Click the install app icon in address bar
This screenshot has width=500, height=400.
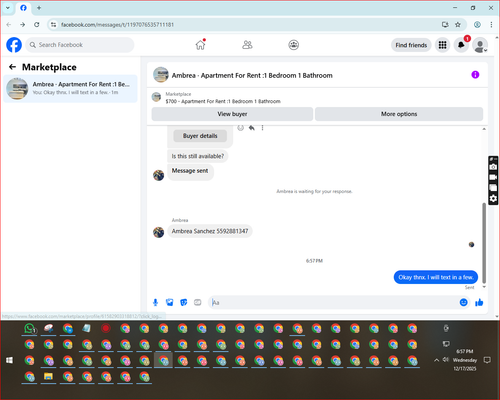click(x=445, y=24)
